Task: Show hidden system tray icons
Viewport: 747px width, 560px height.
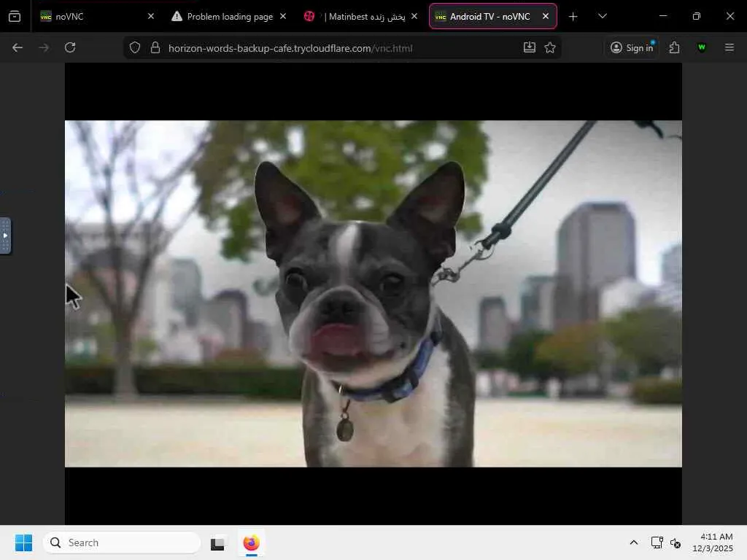Action: (633, 542)
